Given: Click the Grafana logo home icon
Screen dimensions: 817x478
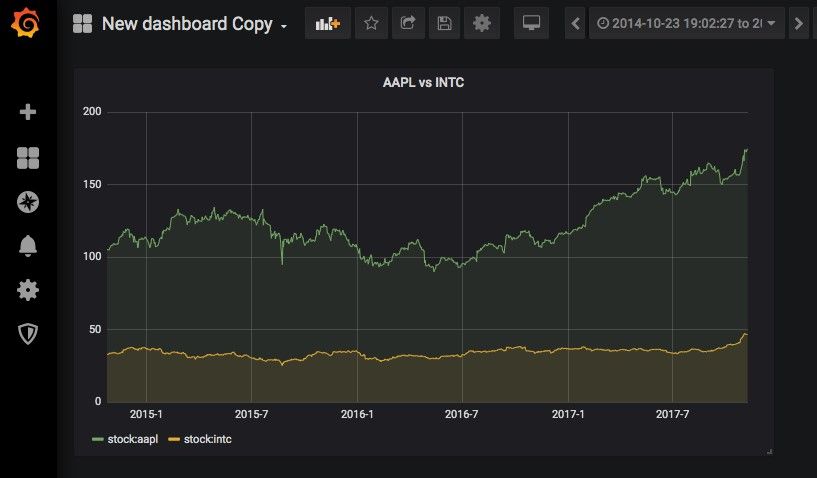Looking at the screenshot, I should pyautogui.click(x=28, y=23).
